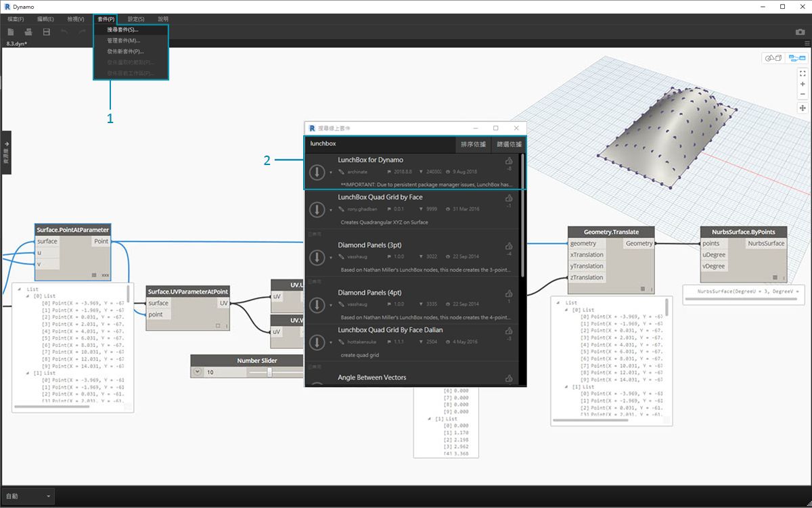Click the Zoom to Fit icon
This screenshot has width=812, height=508.
[x=803, y=73]
